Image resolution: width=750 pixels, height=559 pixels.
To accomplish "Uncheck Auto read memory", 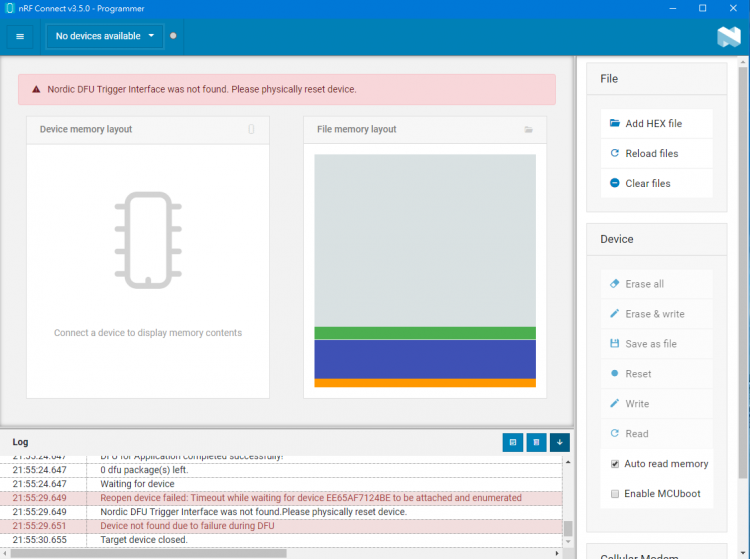I will 615,464.
